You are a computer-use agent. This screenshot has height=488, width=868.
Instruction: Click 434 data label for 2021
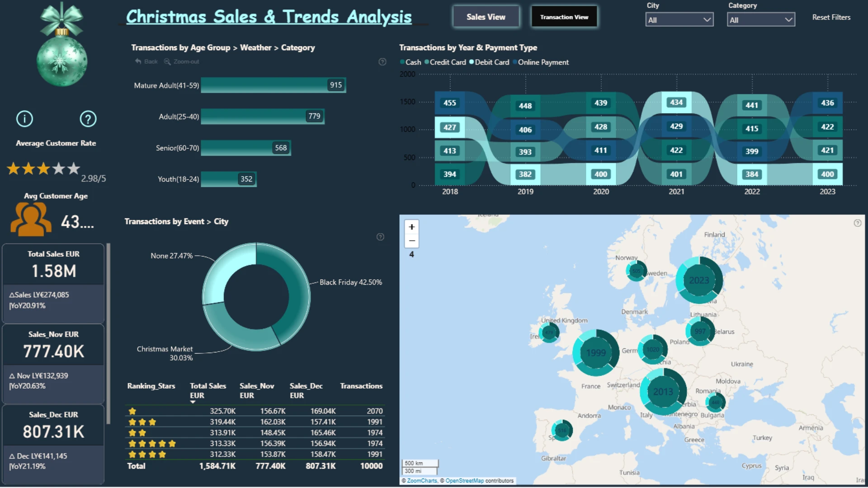[x=676, y=103]
